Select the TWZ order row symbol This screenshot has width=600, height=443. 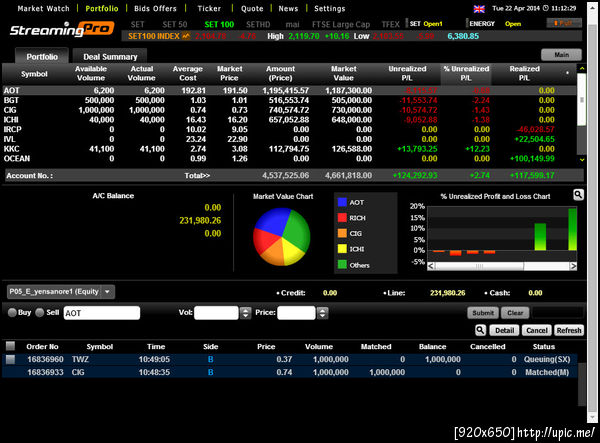[80, 359]
